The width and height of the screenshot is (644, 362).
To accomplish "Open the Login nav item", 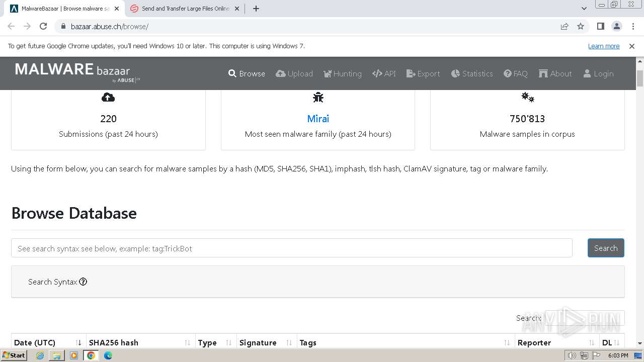I will click(598, 73).
